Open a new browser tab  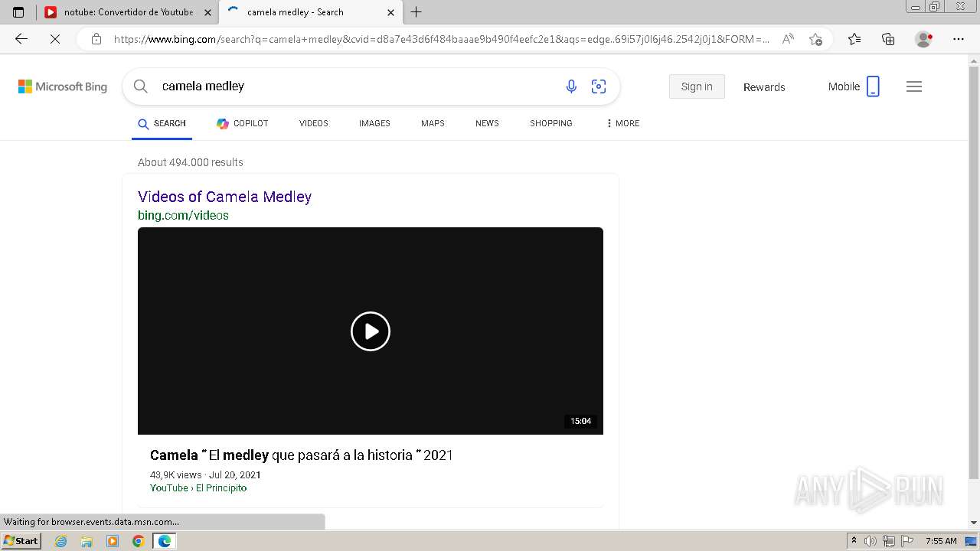pos(416,12)
